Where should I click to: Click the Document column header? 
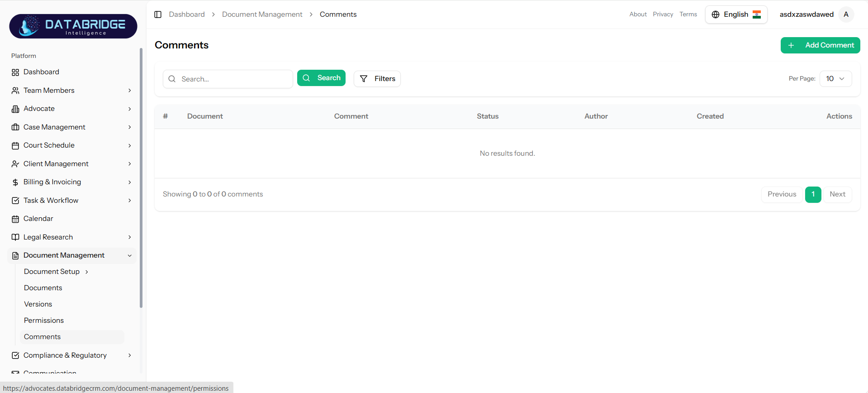[205, 116]
